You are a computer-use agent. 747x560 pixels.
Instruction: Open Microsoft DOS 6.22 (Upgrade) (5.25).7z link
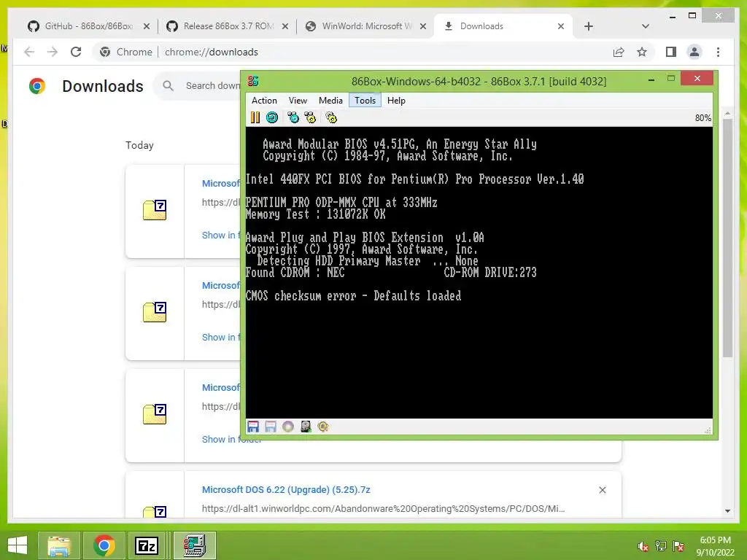coord(286,489)
